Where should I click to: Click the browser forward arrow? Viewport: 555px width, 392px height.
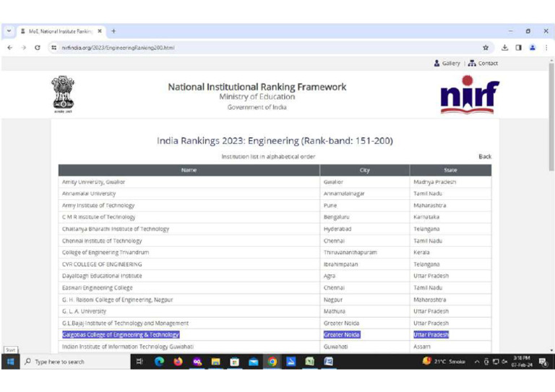click(x=23, y=48)
